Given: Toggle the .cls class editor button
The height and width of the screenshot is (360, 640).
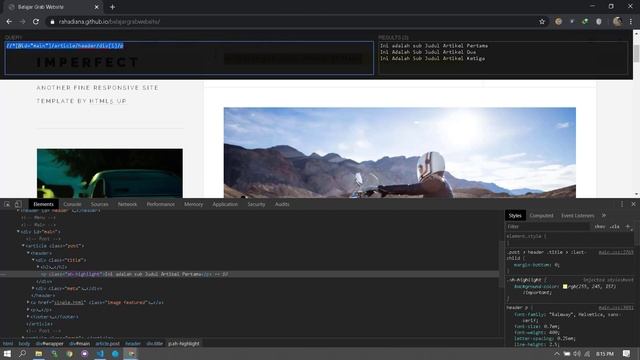Looking at the screenshot, I should coord(615,227).
